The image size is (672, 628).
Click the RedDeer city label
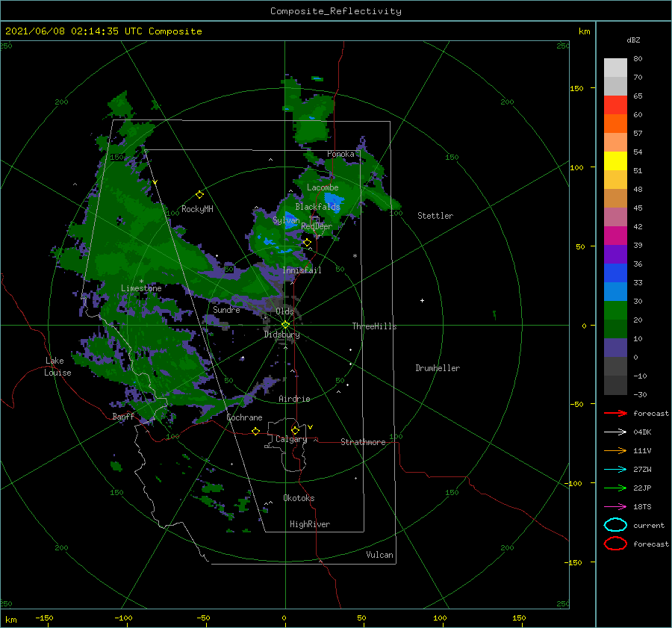pyautogui.click(x=317, y=226)
